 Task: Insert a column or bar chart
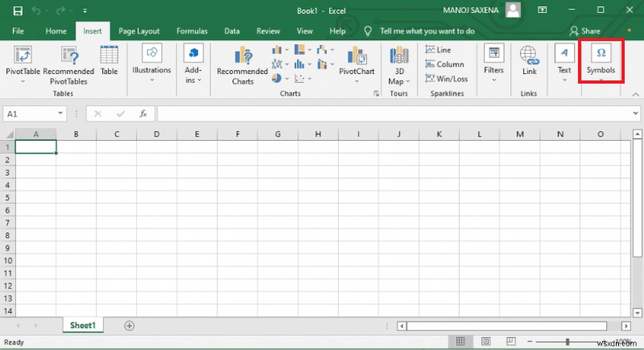point(279,50)
